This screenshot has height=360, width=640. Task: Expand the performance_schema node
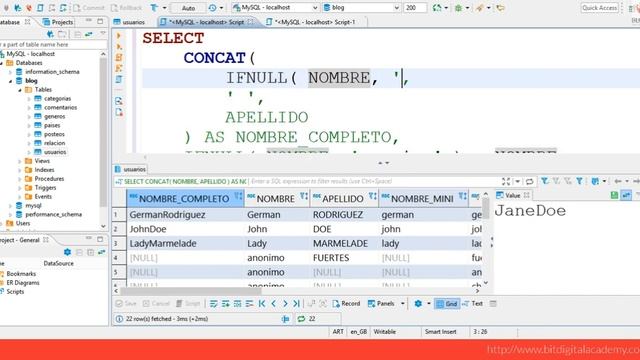tap(11, 215)
